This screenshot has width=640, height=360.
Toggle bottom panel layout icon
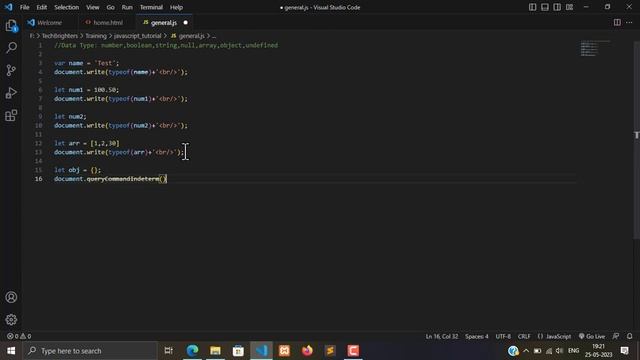pyautogui.click(x=544, y=7)
